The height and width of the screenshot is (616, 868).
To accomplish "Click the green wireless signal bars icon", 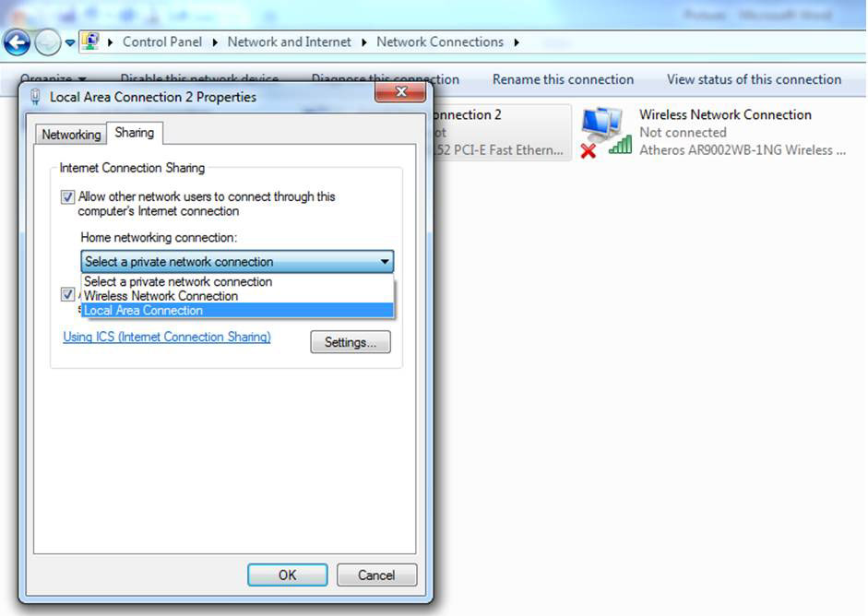I will (621, 145).
